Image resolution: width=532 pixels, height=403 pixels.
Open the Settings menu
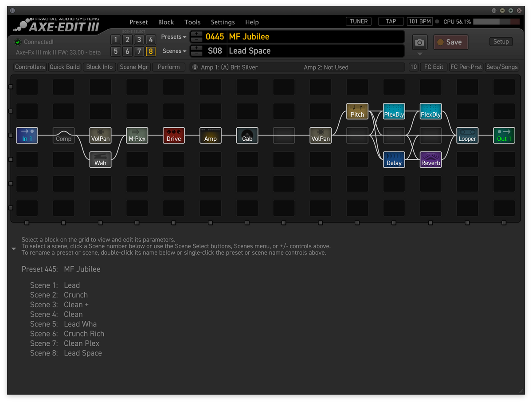tap(223, 22)
